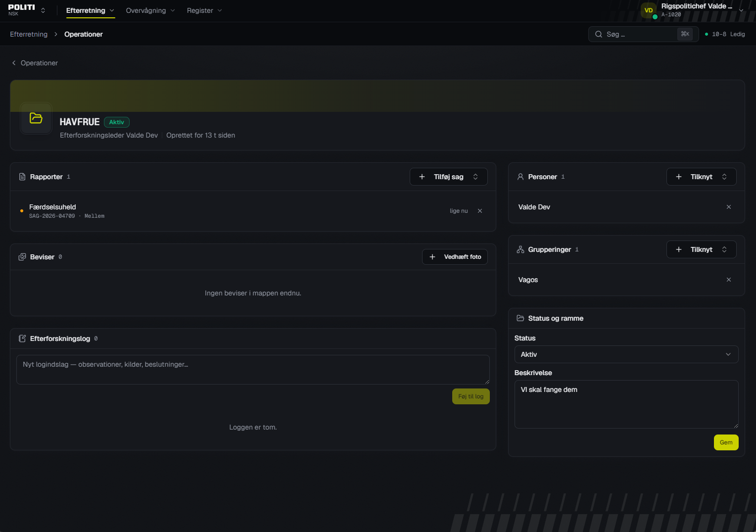This screenshot has height=532, width=756.
Task: Open the Rigspolitichef Valde account dropdown
Action: [x=693, y=10]
